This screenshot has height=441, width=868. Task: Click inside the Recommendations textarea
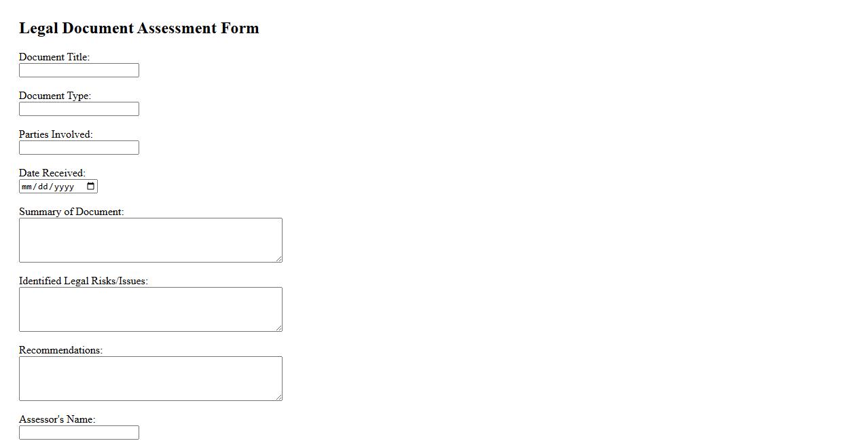tap(150, 379)
